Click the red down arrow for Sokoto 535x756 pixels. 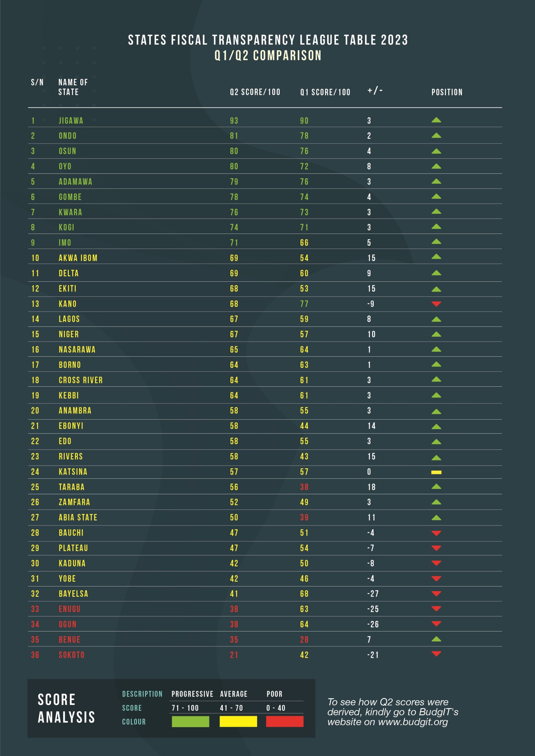point(436,654)
